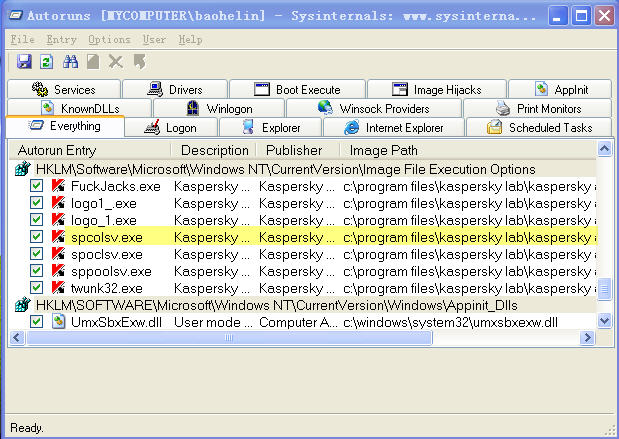Disable the UmxSbxExw.dll autorun checkbox

(36, 322)
